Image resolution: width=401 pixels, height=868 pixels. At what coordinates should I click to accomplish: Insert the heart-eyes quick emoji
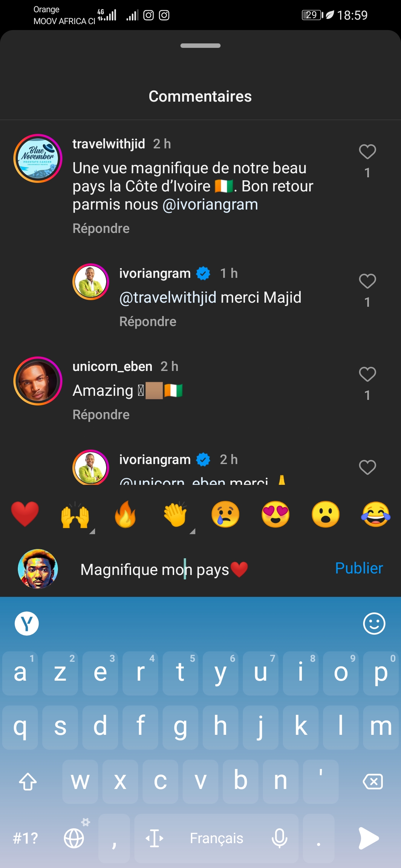point(276,514)
